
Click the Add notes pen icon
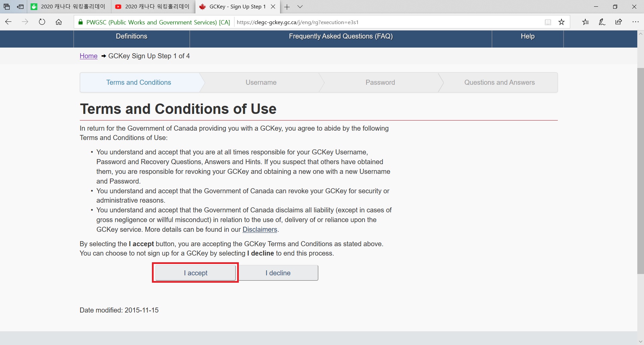tap(602, 22)
